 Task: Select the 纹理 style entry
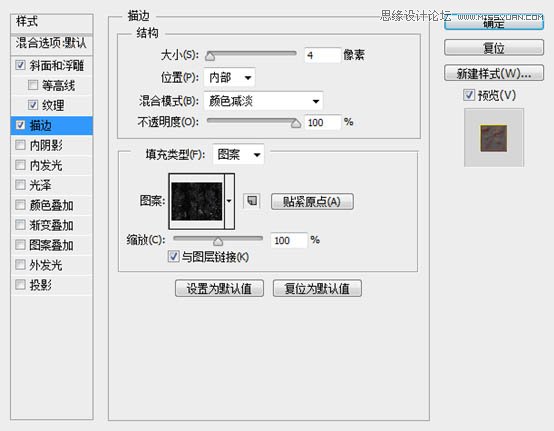[x=52, y=105]
